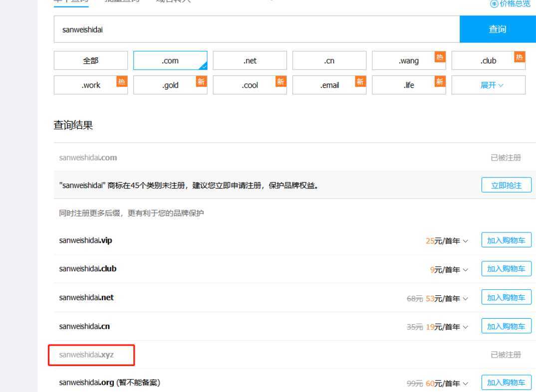Add sanweishidai.vip to cart

tap(506, 240)
